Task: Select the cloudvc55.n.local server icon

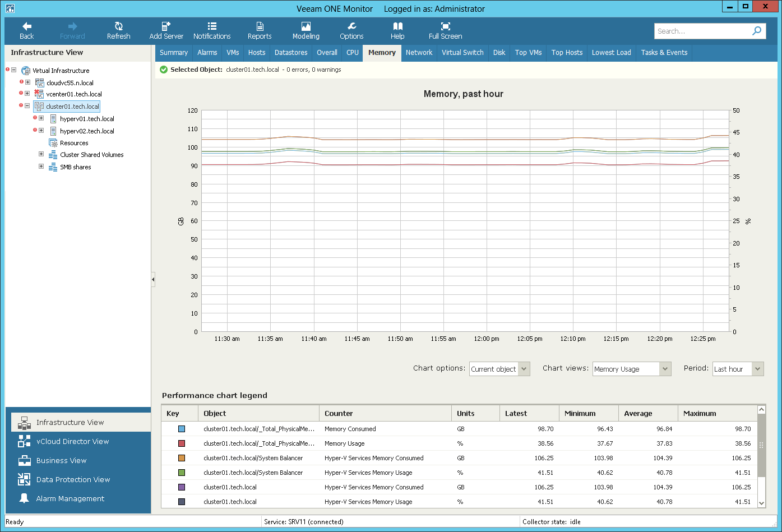Action: point(39,83)
